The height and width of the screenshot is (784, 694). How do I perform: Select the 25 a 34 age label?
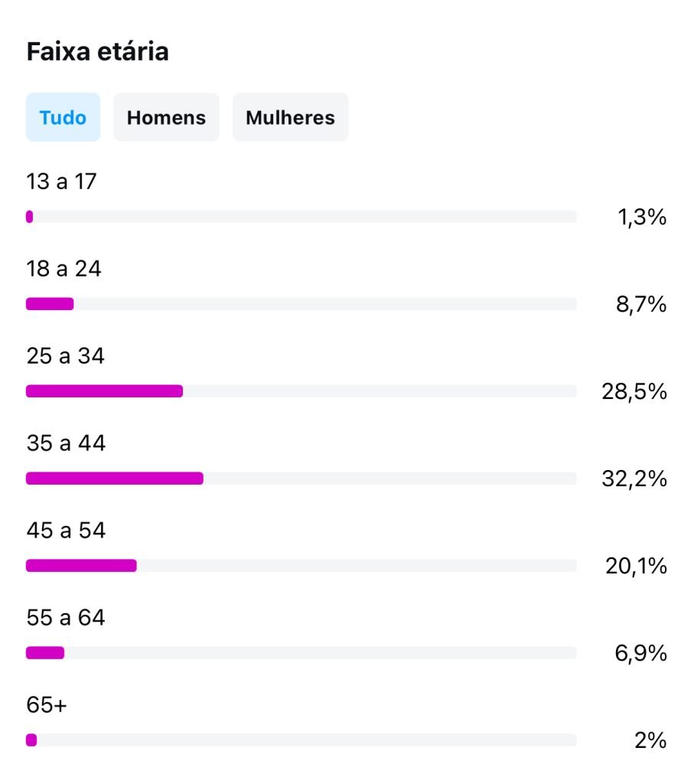pyautogui.click(x=66, y=357)
